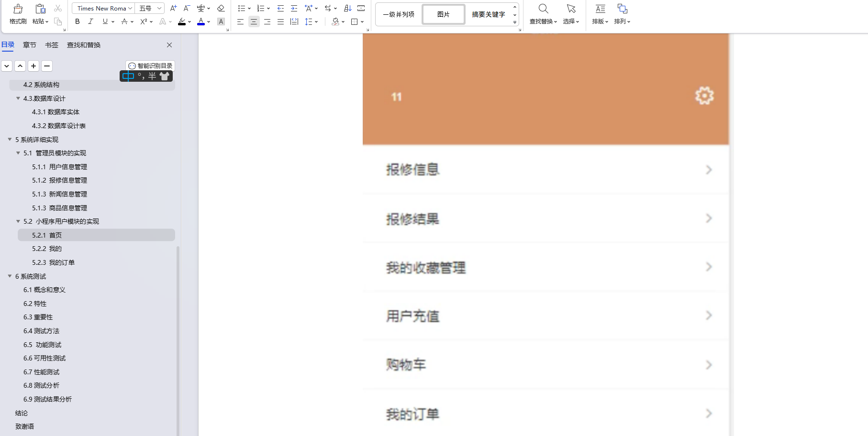Collapse the 5.2 小程序用户模块的实现 outline node
This screenshot has width=868, height=436.
pos(18,221)
